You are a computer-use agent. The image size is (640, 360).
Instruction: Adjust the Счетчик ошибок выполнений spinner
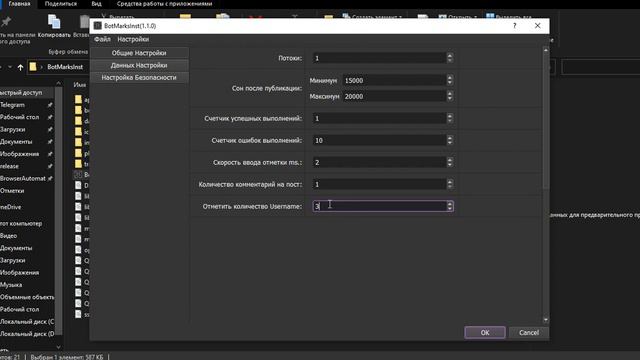click(449, 140)
